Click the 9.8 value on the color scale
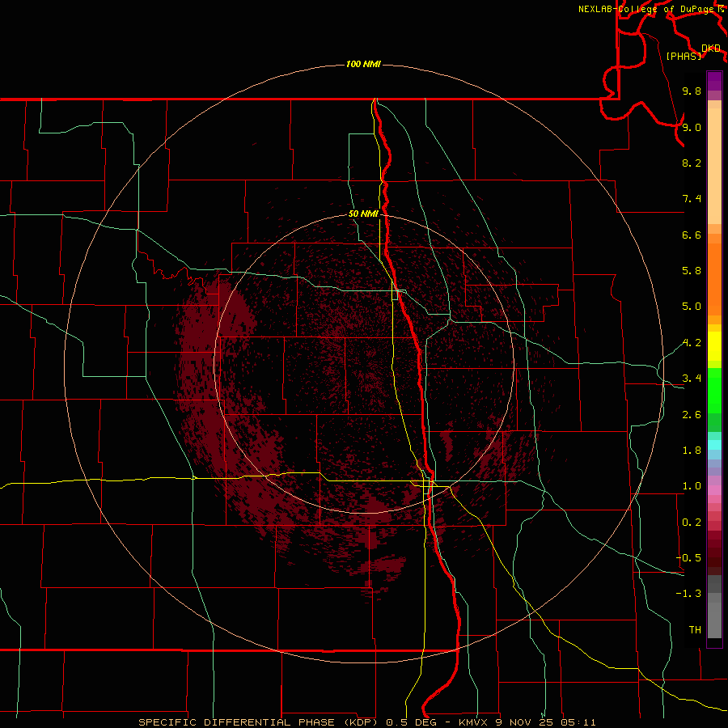The width and height of the screenshot is (728, 728). [x=692, y=91]
